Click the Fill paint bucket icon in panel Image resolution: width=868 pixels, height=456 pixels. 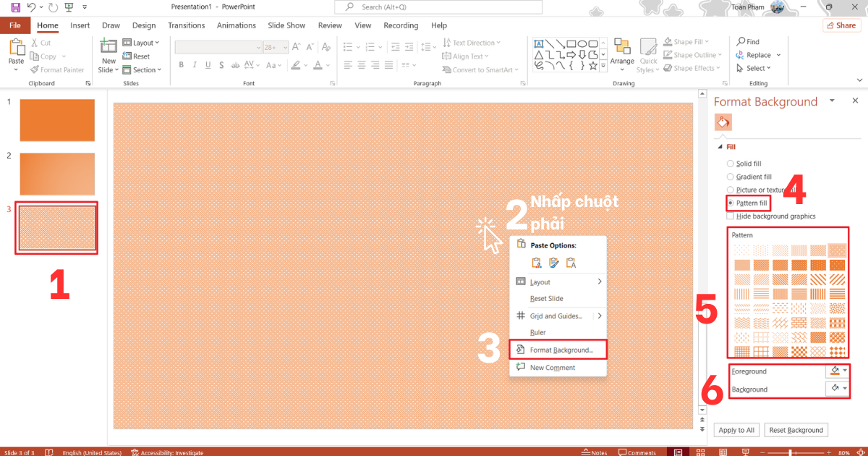723,122
